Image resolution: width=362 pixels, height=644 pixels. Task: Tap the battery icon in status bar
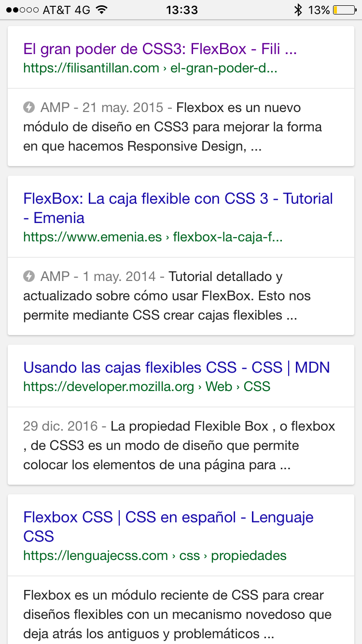[x=344, y=10]
